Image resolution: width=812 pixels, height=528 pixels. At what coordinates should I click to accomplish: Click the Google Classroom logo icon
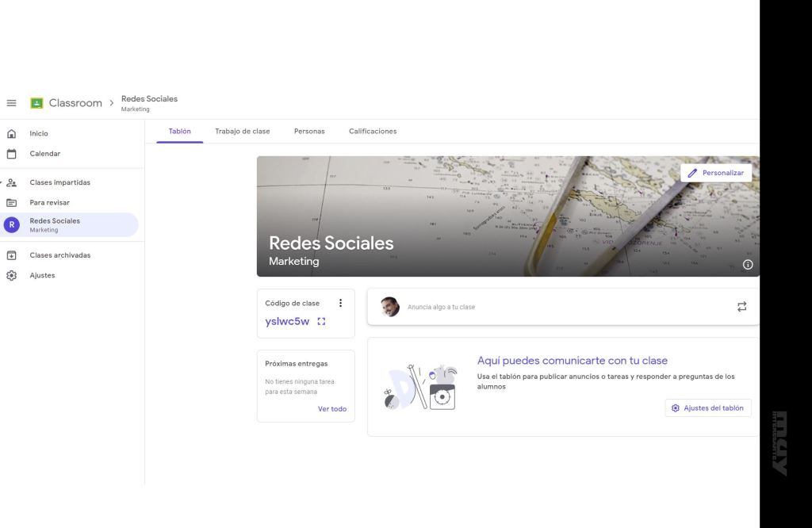click(x=36, y=103)
